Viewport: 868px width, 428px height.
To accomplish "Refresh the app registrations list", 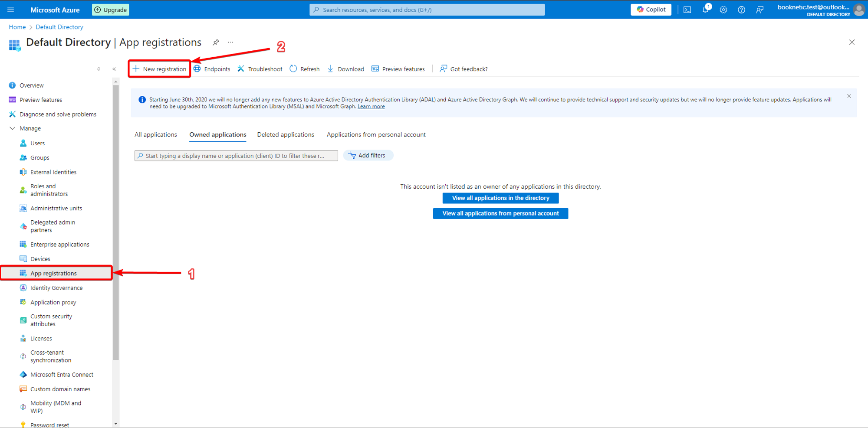I will pos(305,69).
